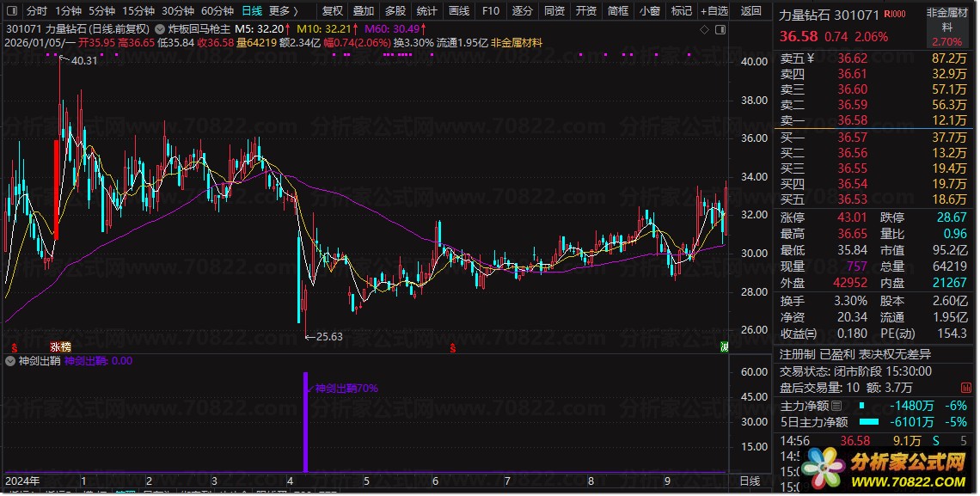
Task: Click the 卖五 price 36.62
Action: coord(853,58)
